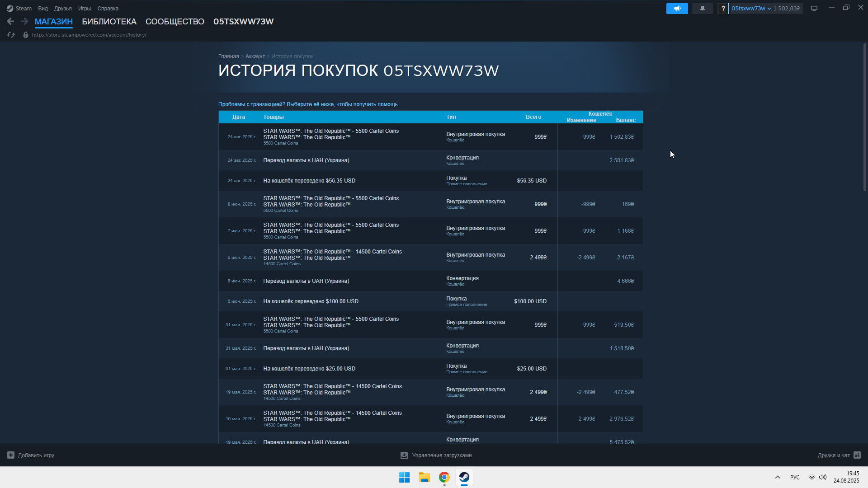Select 6 июн. 14500 Cartel Coins purchase
Viewport: 868px width, 488px height.
click(x=430, y=257)
